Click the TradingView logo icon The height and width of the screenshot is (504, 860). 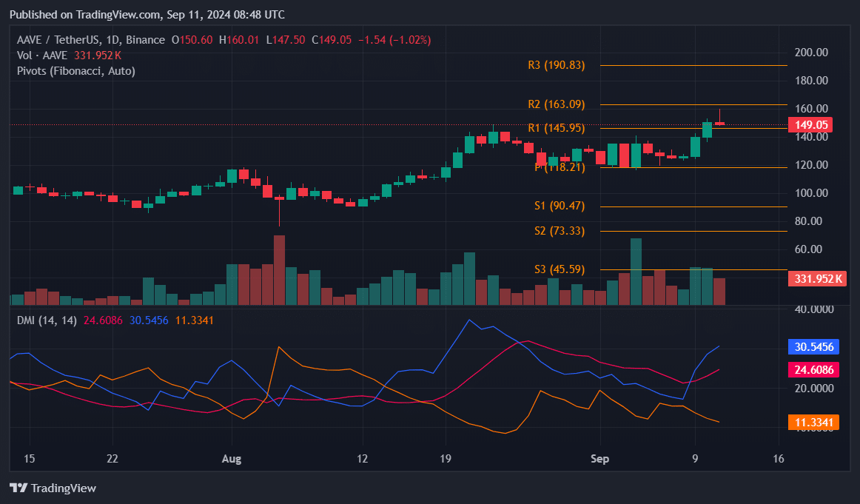[18, 488]
